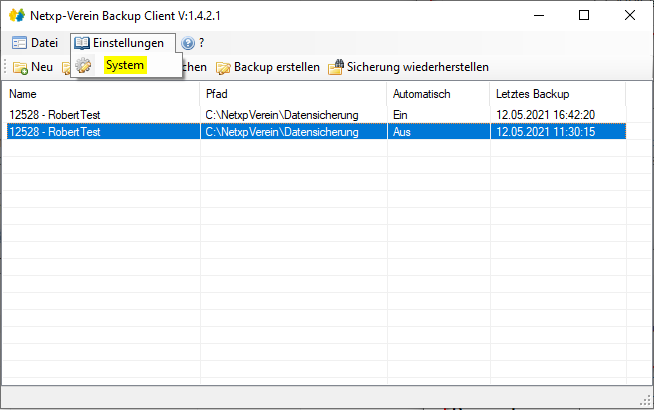
Task: Open the Datei menu
Action: pos(35,43)
